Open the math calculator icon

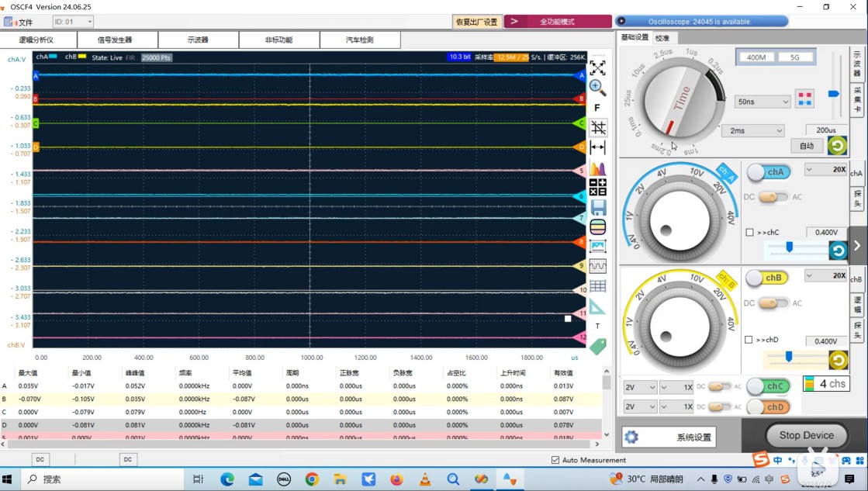pyautogui.click(x=598, y=187)
